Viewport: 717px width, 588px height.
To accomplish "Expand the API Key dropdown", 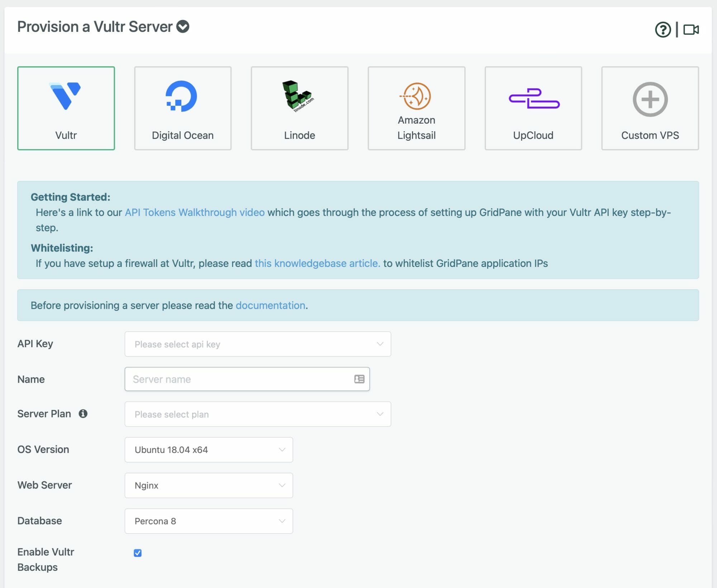I will [x=258, y=344].
